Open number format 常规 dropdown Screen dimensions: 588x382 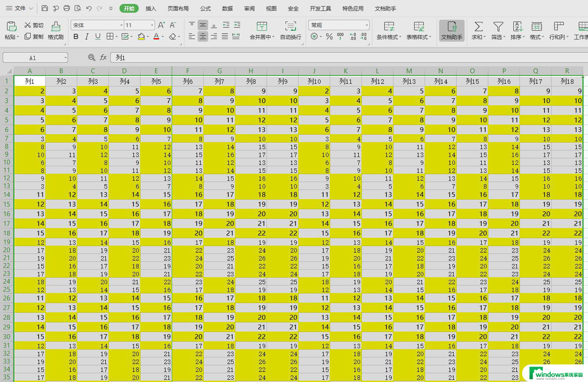coord(367,25)
